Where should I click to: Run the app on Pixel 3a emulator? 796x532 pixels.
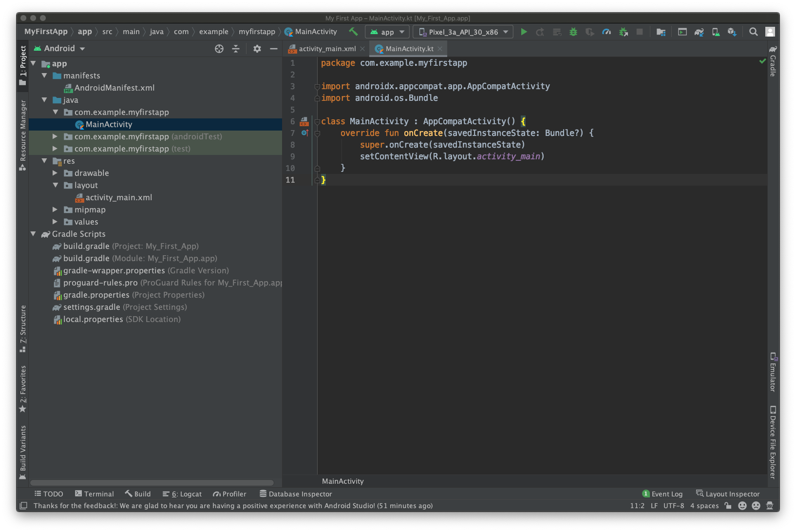(524, 32)
